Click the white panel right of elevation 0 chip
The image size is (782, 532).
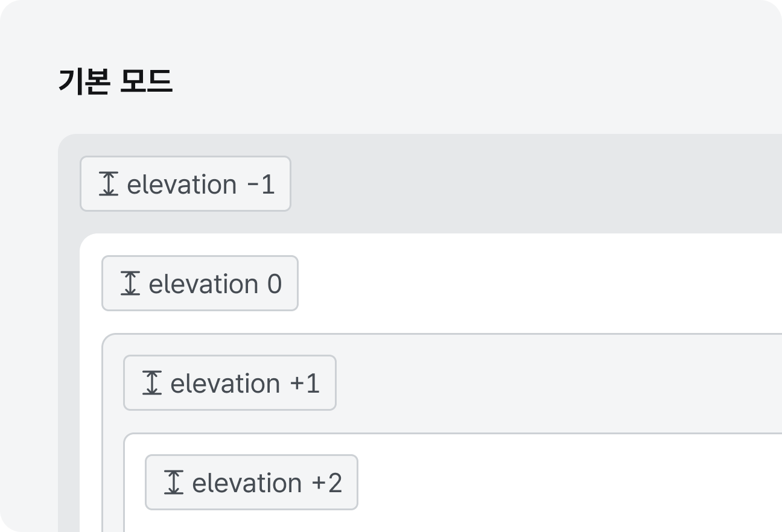coord(539,283)
